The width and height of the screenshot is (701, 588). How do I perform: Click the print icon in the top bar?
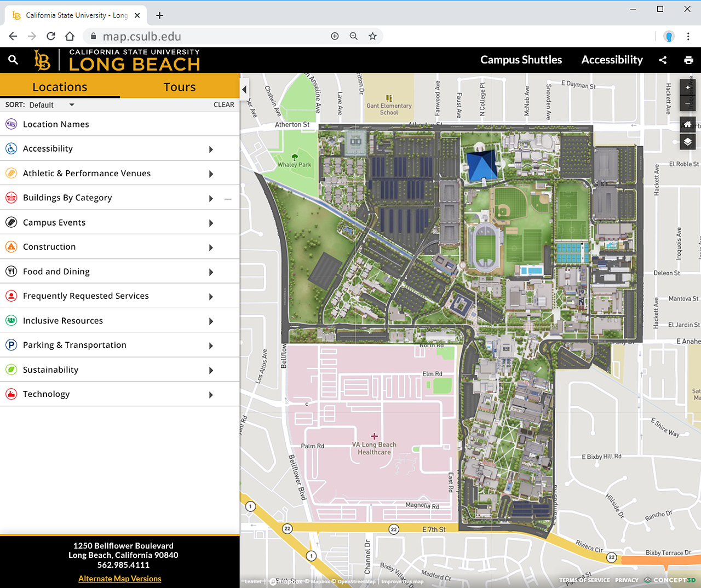coord(688,60)
